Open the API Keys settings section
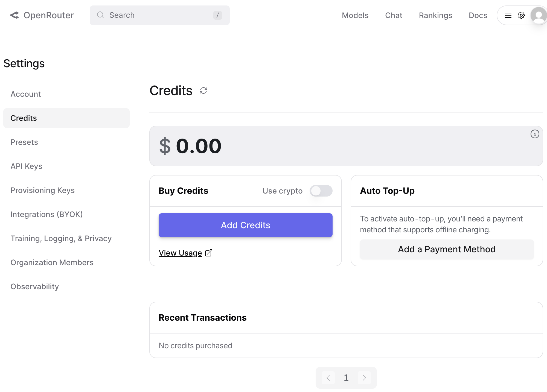 [x=26, y=166]
